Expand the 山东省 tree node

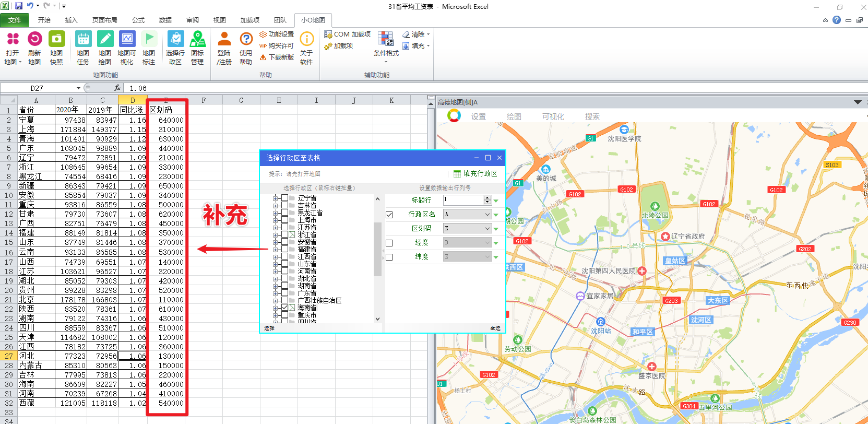(x=275, y=264)
